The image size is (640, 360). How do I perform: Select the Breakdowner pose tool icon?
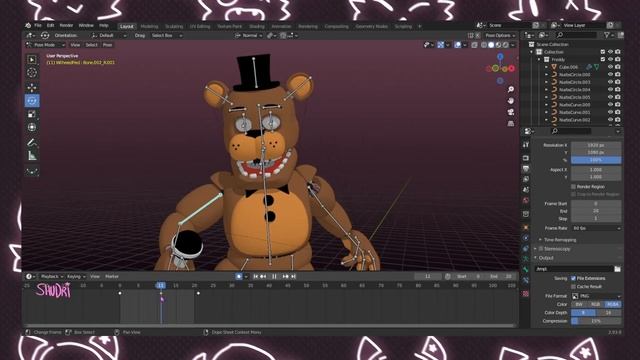(32, 171)
